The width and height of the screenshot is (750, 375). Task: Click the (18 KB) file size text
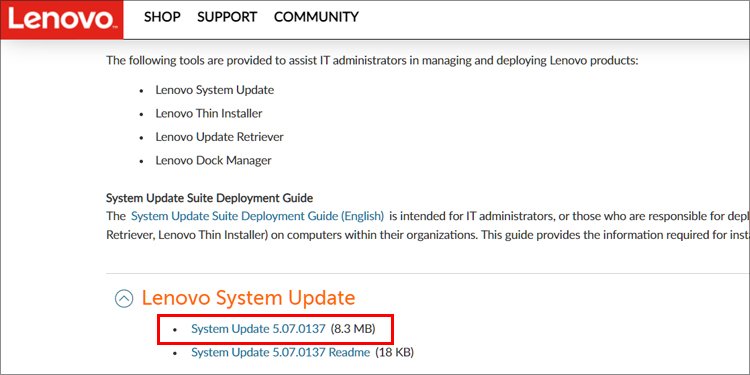click(394, 353)
